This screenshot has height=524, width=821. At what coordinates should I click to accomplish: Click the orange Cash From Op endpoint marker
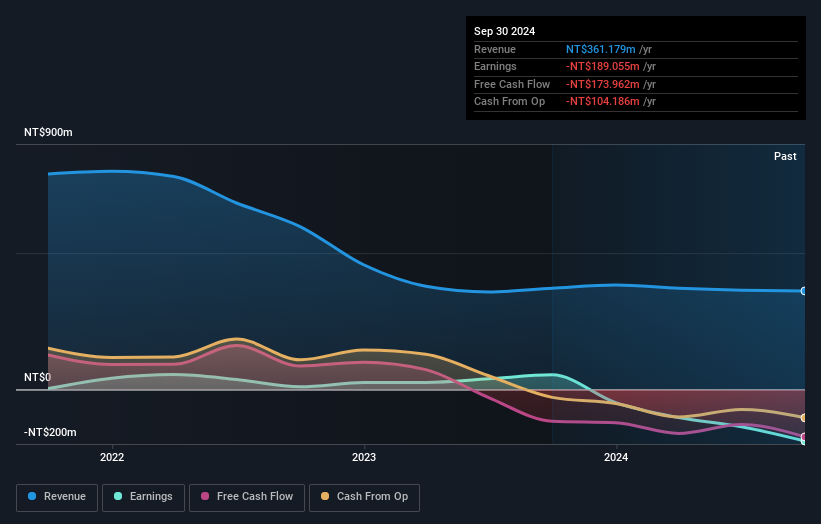(804, 418)
